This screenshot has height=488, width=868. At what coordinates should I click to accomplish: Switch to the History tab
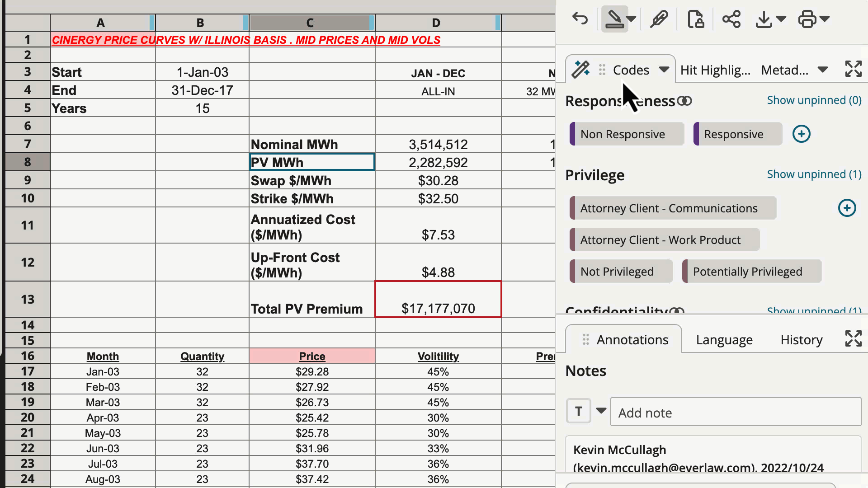coord(801,339)
